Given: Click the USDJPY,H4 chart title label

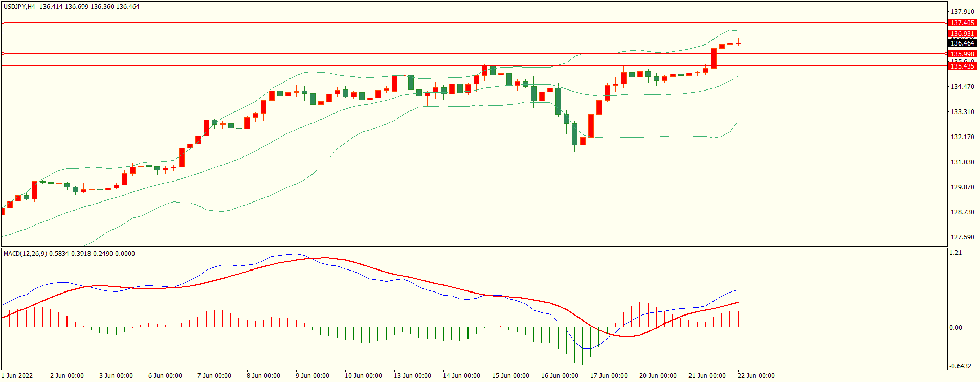Looking at the screenshot, I should pyautogui.click(x=19, y=7).
